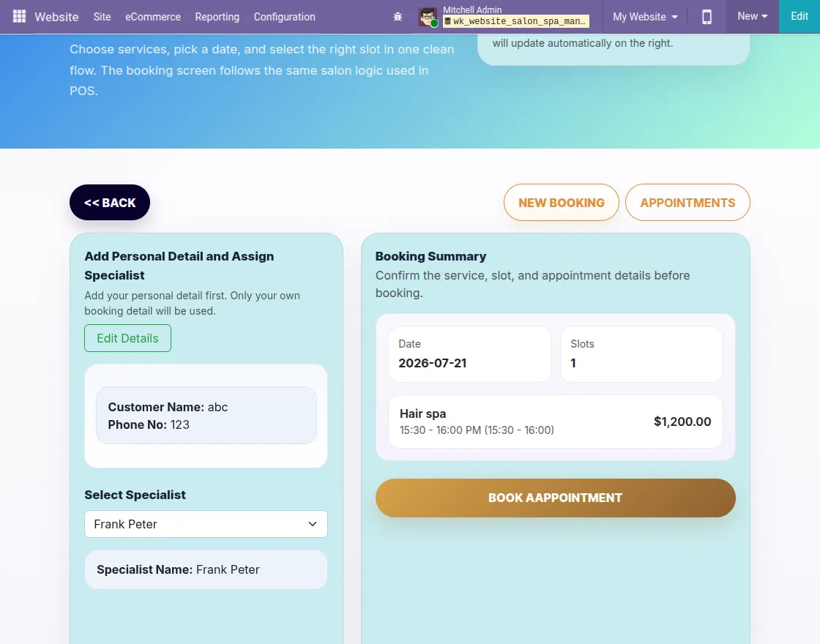Expand the My Website dropdown

click(645, 17)
